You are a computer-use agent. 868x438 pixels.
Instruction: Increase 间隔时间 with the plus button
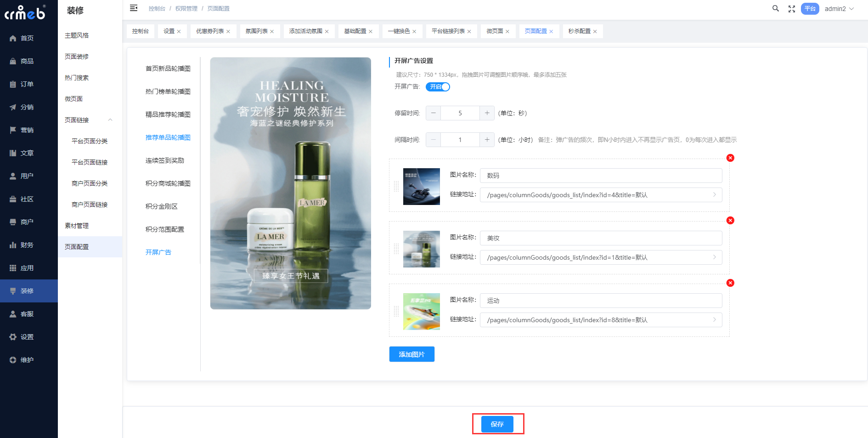[x=487, y=140]
